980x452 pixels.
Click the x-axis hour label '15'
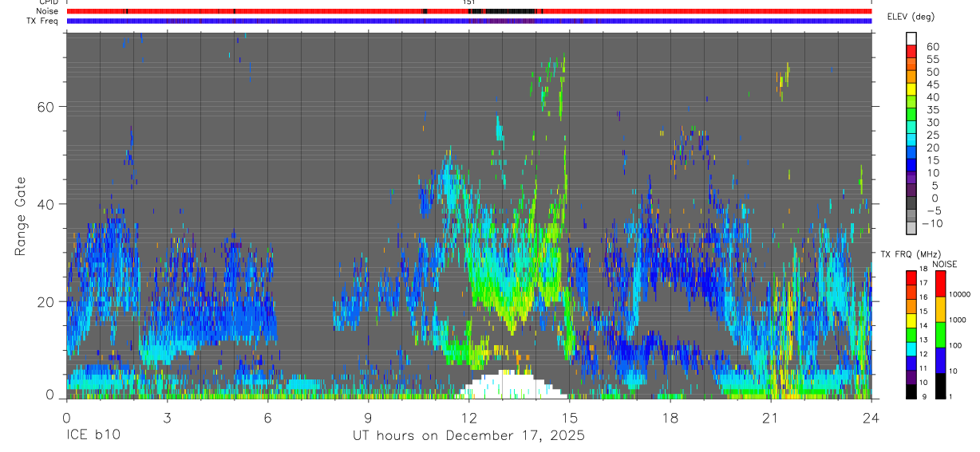[569, 418]
